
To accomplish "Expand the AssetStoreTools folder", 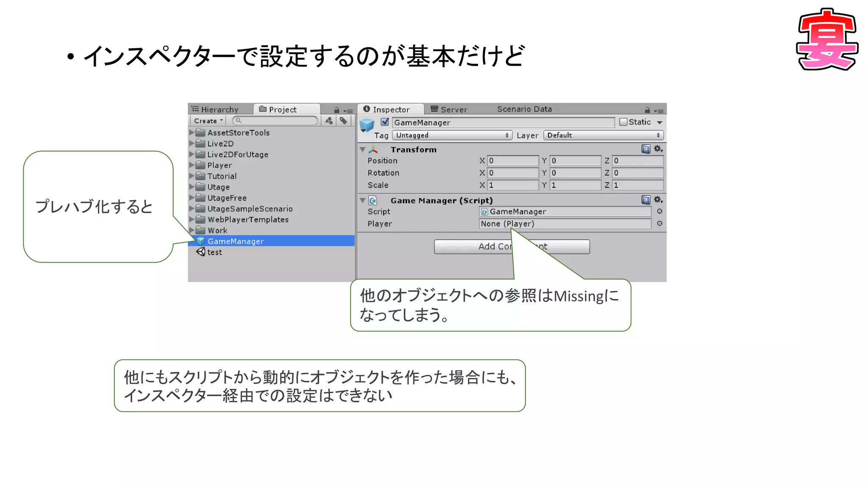I will click(192, 133).
